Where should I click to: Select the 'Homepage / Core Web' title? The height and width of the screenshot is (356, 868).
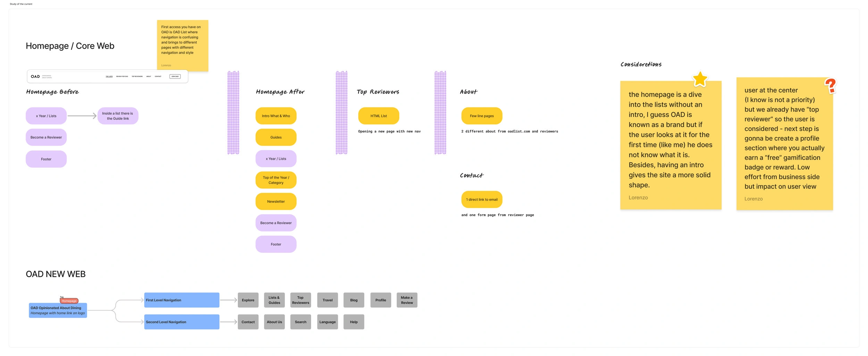[x=70, y=46]
